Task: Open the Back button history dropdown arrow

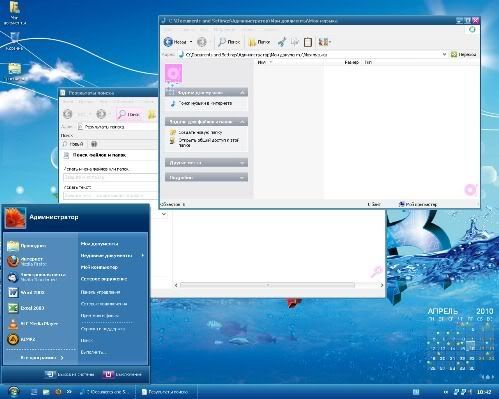Action: (191, 42)
